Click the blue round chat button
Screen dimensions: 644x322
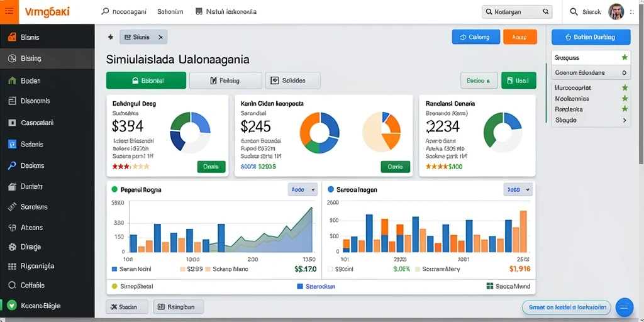pyautogui.click(x=625, y=307)
